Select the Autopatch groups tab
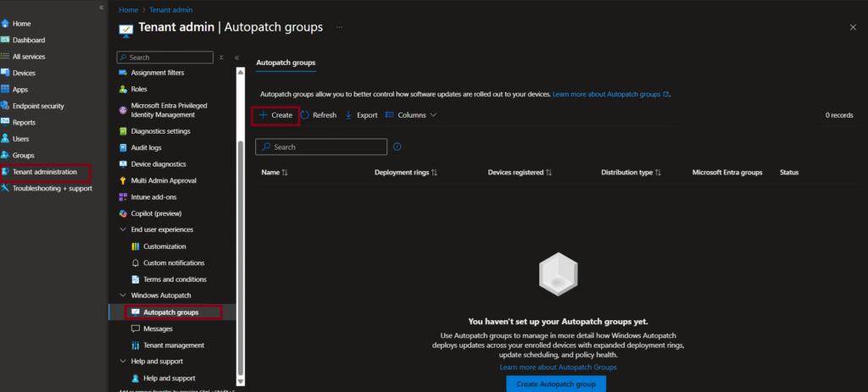The image size is (868, 392). 286,63
